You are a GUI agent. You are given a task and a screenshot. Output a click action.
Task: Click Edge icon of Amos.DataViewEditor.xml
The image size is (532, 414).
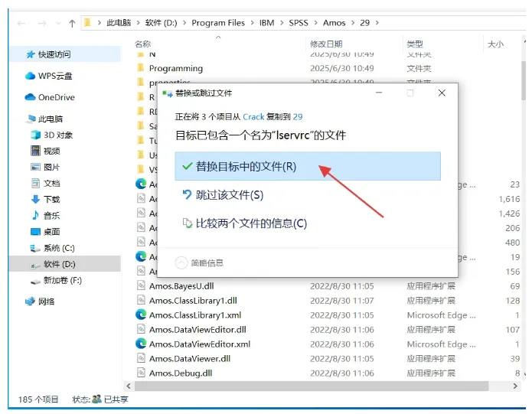point(141,344)
